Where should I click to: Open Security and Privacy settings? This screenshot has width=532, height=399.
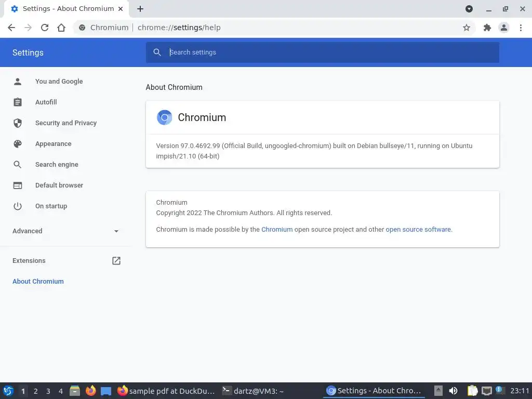pos(66,123)
